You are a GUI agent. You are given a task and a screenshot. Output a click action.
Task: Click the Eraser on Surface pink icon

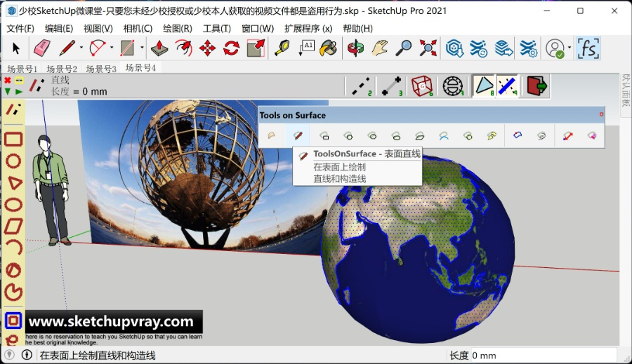tap(592, 135)
